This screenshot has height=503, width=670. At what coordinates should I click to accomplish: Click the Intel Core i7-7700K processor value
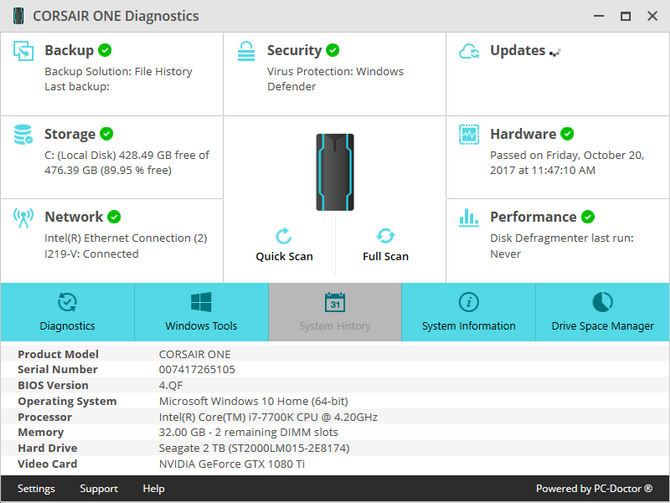[x=268, y=417]
